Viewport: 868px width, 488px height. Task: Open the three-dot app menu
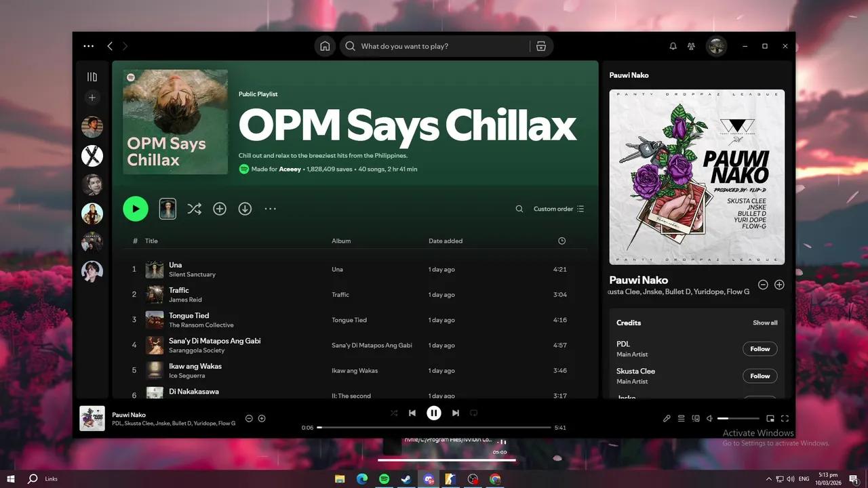coord(88,46)
